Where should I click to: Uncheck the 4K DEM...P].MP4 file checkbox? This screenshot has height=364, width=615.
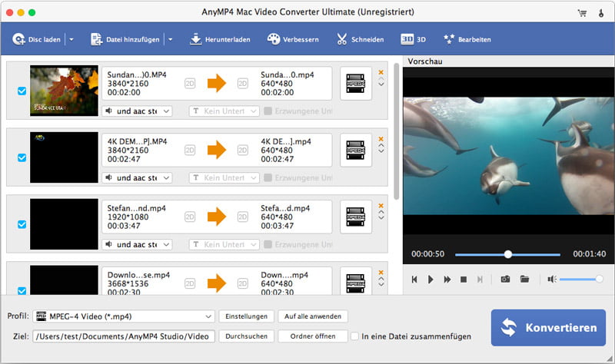[x=22, y=157]
